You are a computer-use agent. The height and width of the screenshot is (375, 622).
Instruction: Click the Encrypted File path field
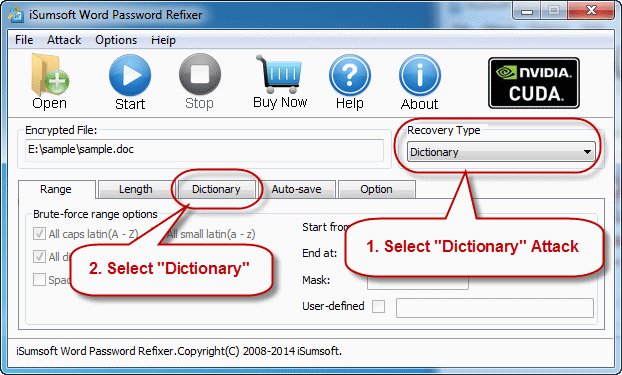[204, 150]
